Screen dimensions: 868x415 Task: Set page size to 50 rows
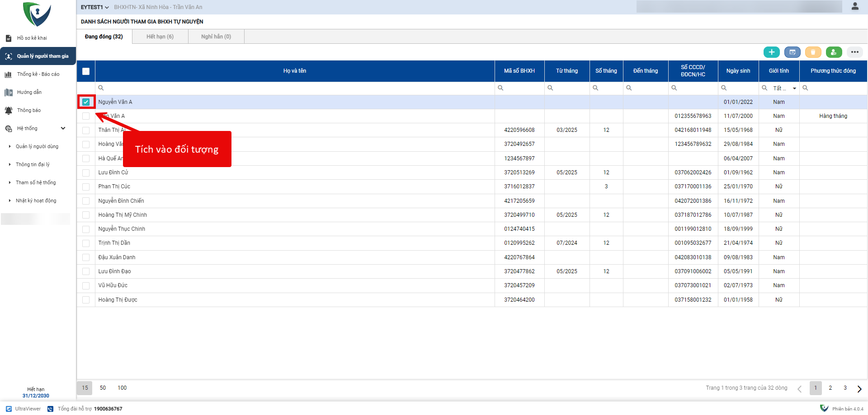coord(103,388)
